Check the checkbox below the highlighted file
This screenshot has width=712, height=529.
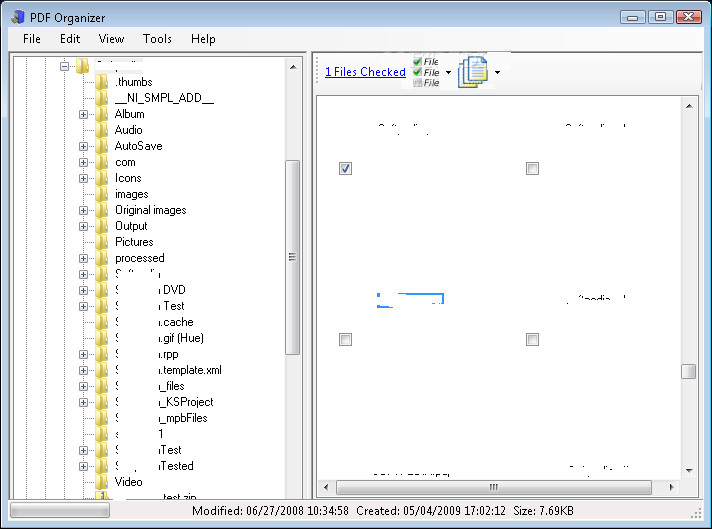click(x=345, y=339)
